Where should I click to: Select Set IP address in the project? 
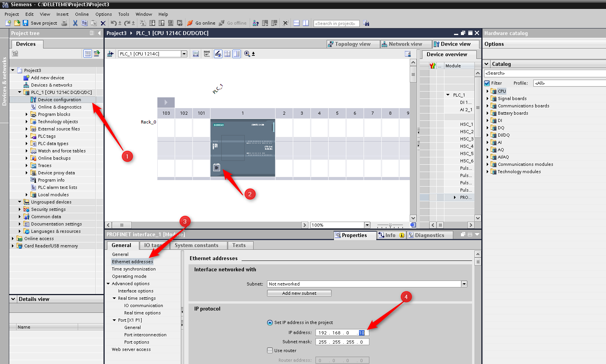tap(270, 322)
